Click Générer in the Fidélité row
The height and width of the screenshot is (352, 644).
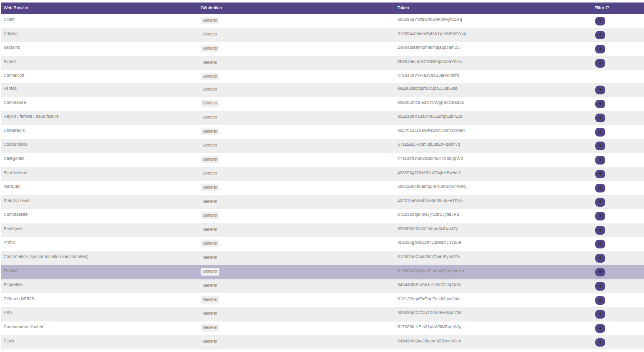[x=210, y=271]
